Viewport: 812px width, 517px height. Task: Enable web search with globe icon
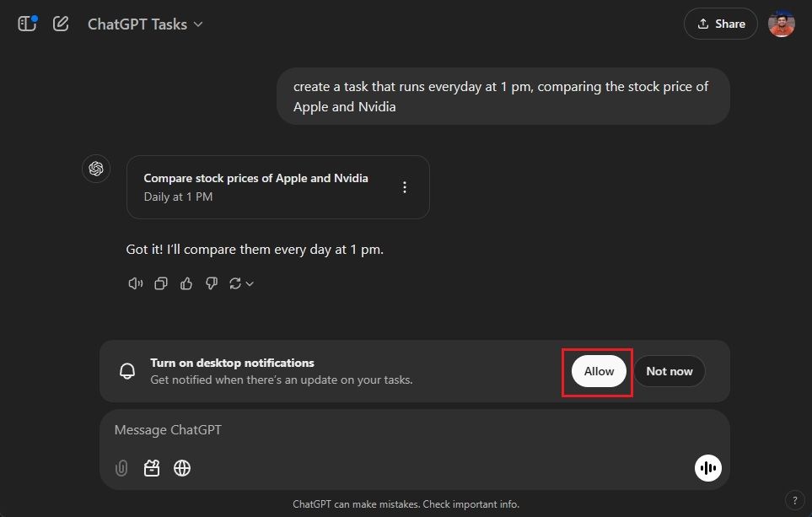point(182,468)
